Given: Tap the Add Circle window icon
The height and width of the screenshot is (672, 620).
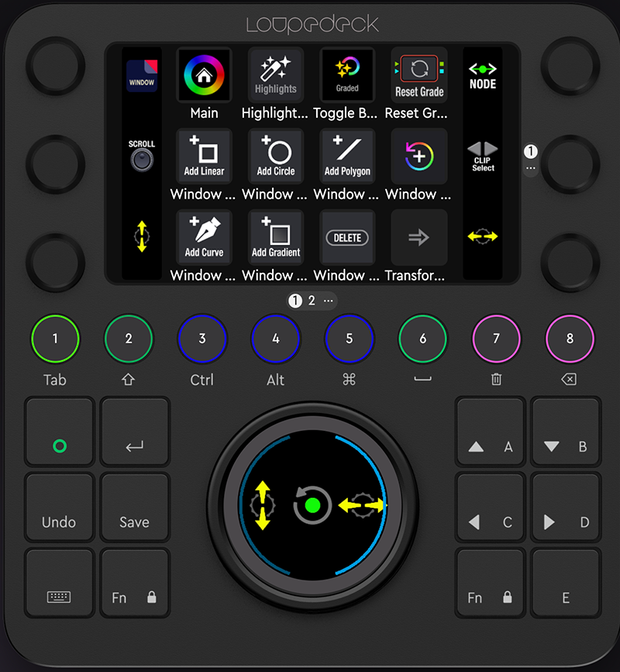Looking at the screenshot, I should [275, 156].
